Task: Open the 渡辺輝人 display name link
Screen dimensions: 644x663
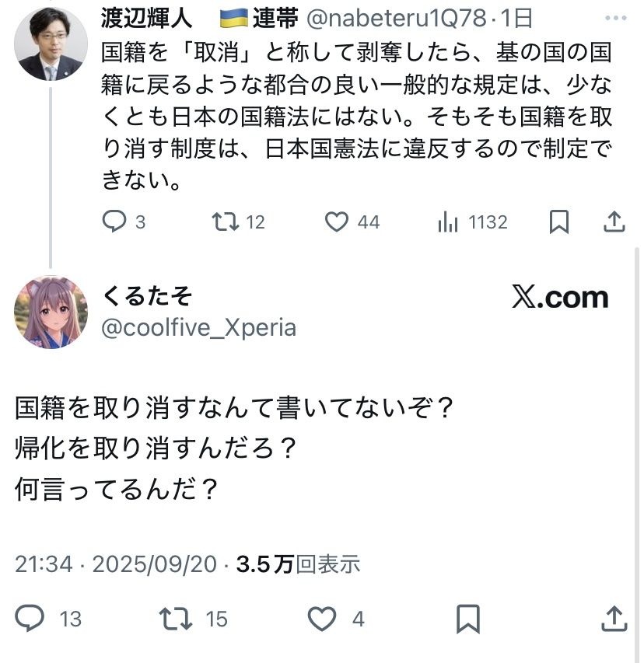Action: click(148, 19)
